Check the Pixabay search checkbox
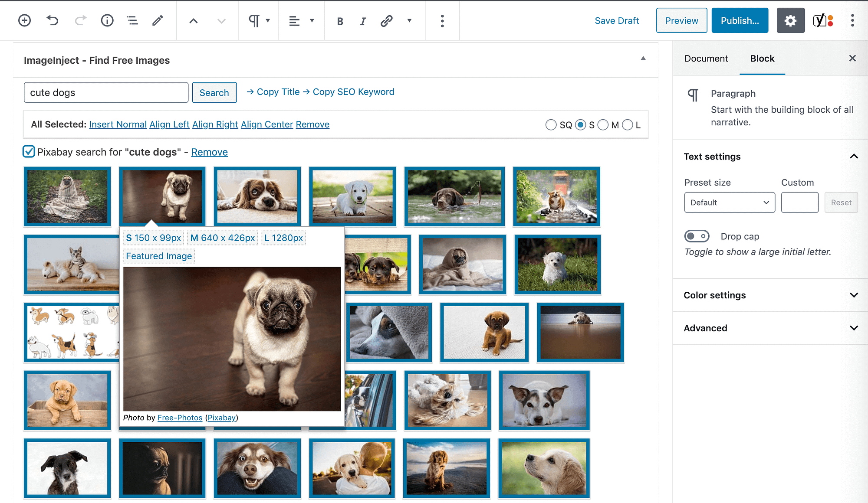Screen dimensions: 868x503 (29, 152)
